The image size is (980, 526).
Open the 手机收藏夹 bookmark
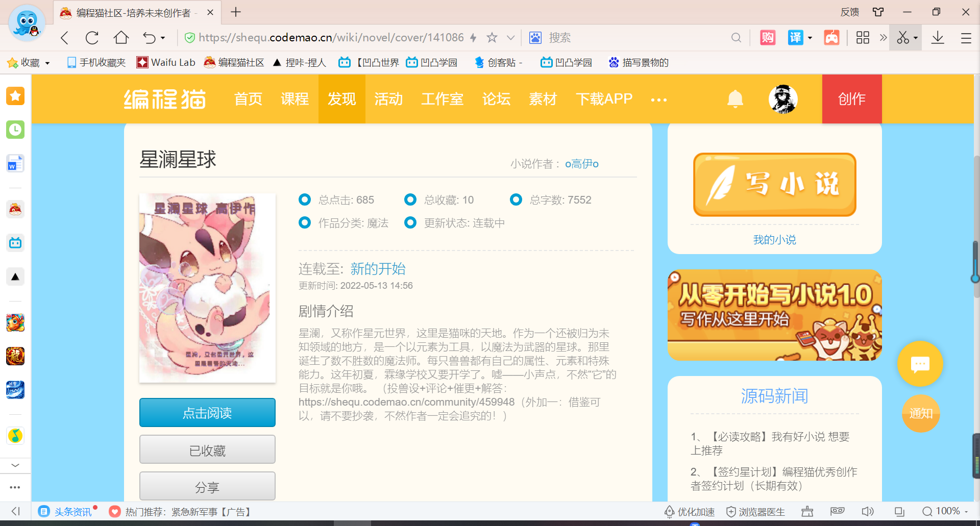(96, 63)
